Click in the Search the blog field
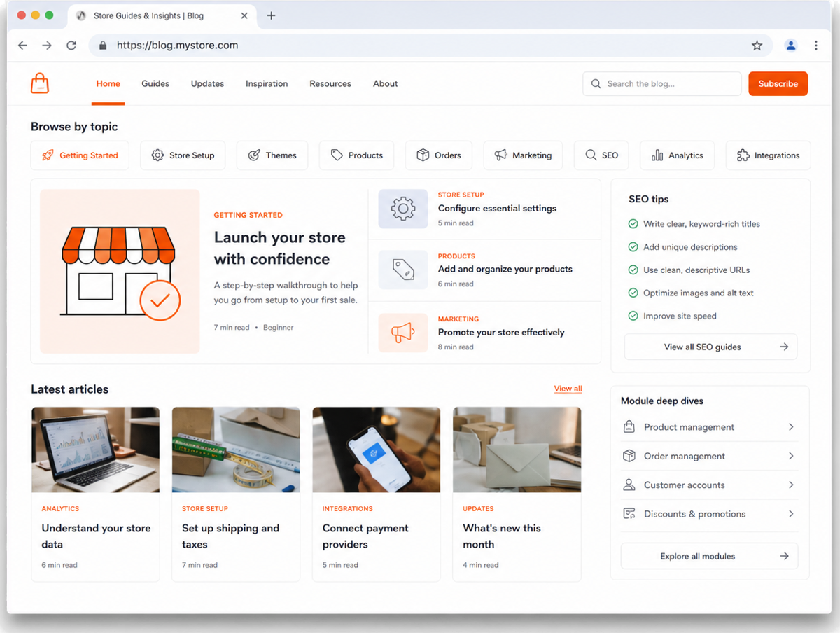The image size is (840, 633). point(661,84)
